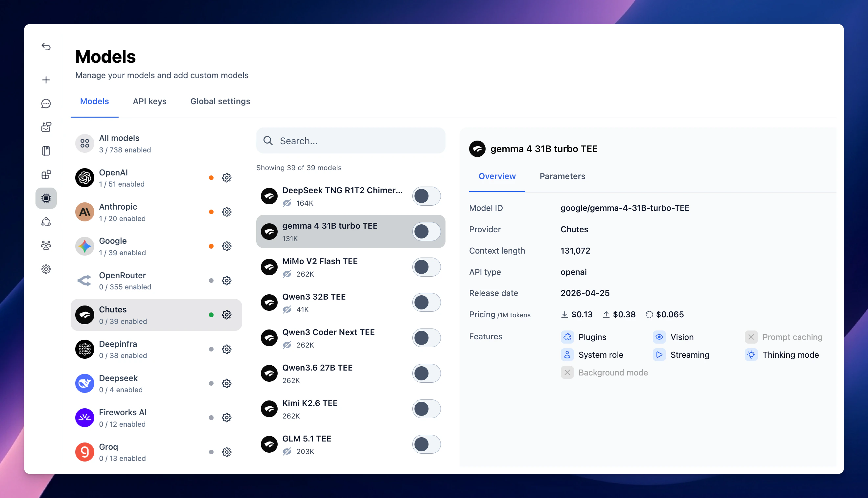Screen dimensions: 868x498
Task: Open the plugin blocks icon in sidebar
Action: 46,174
